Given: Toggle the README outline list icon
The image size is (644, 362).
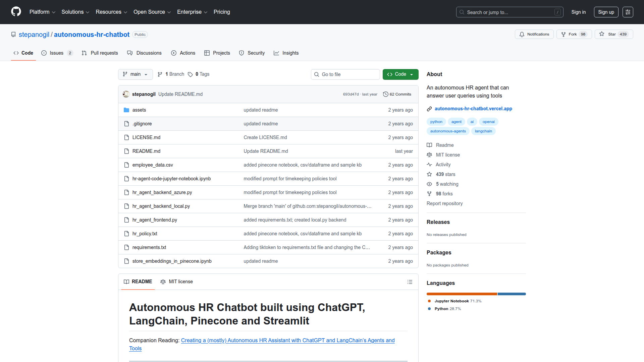Looking at the screenshot, I should pyautogui.click(x=410, y=282).
